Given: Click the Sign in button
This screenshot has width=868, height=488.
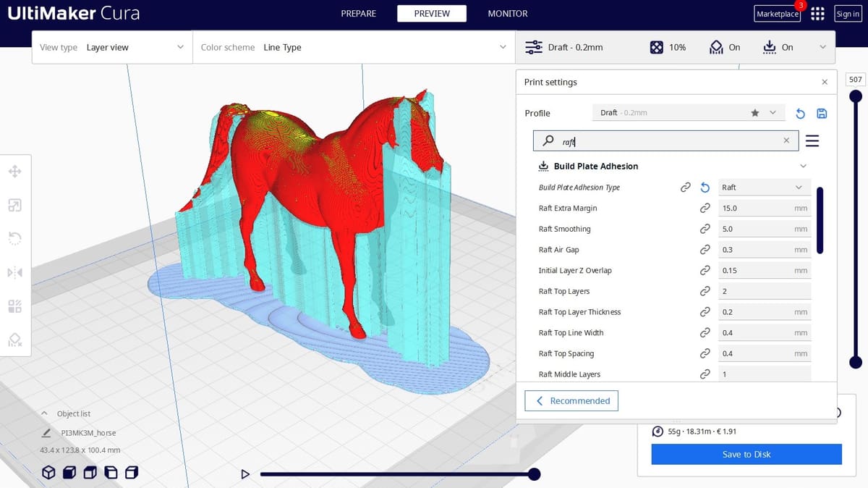Looking at the screenshot, I should (x=848, y=14).
